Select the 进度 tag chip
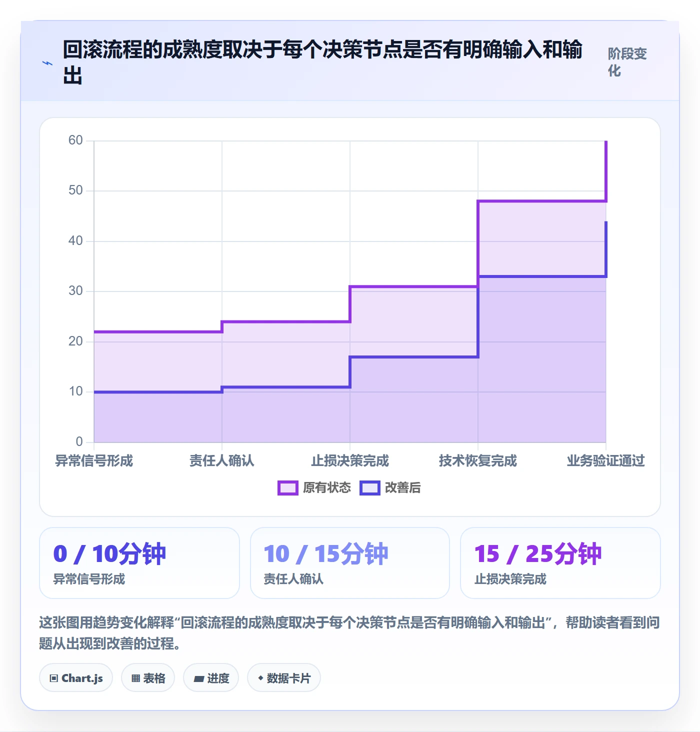The height and width of the screenshot is (732, 700). click(x=211, y=678)
